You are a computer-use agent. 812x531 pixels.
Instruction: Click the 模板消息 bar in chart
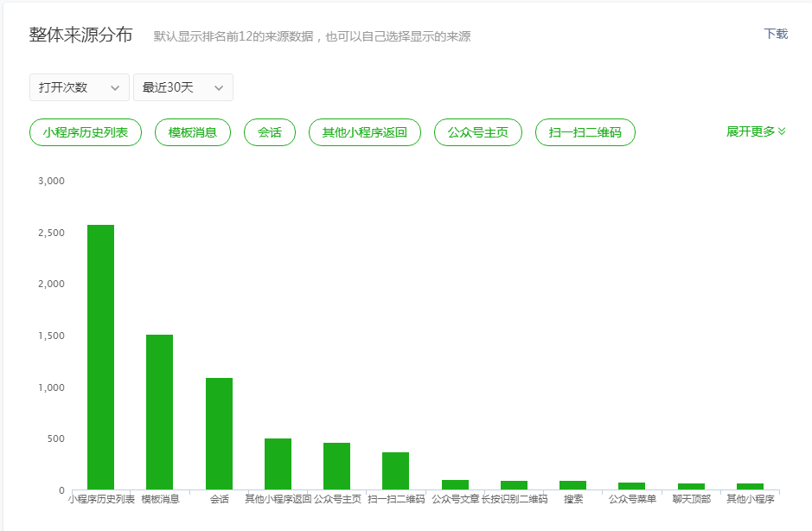click(160, 412)
